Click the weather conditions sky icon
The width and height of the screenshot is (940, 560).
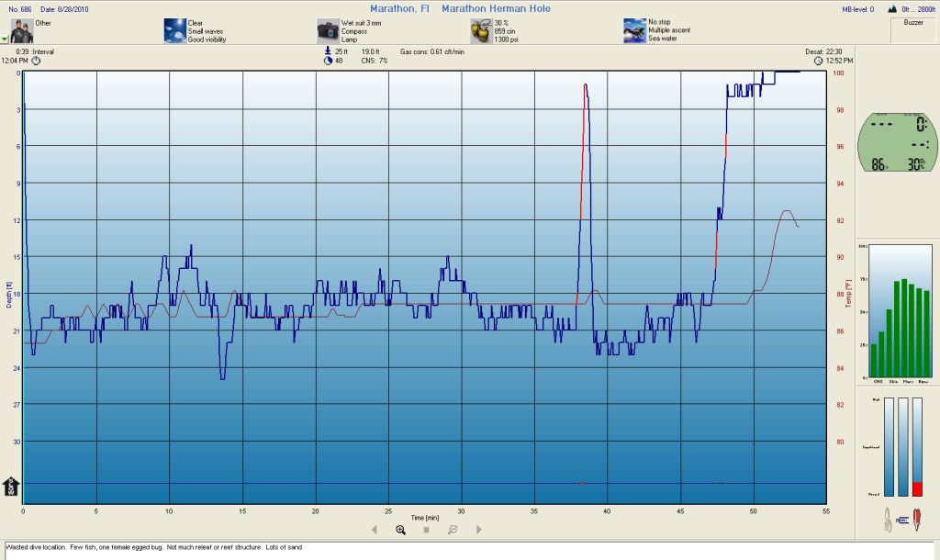point(175,30)
